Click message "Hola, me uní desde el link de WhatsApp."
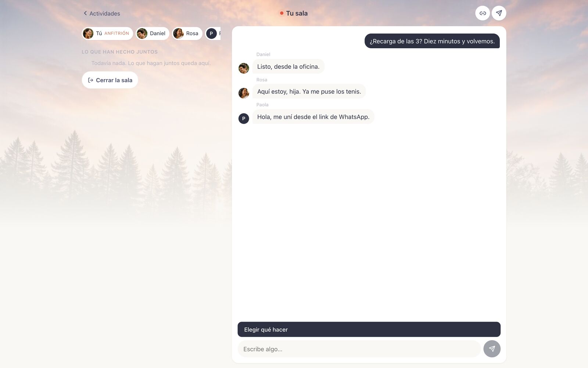588x368 pixels. [313, 117]
